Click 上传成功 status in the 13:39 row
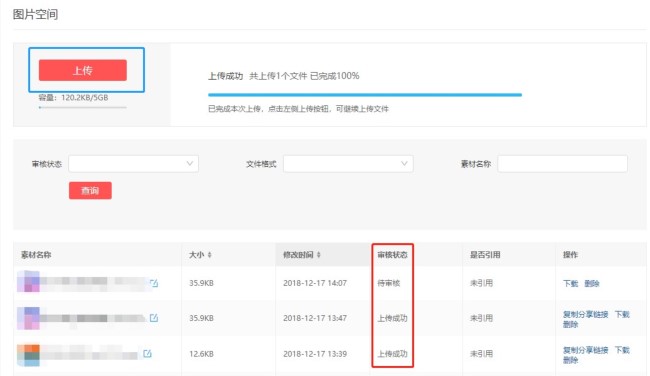 [x=392, y=354]
